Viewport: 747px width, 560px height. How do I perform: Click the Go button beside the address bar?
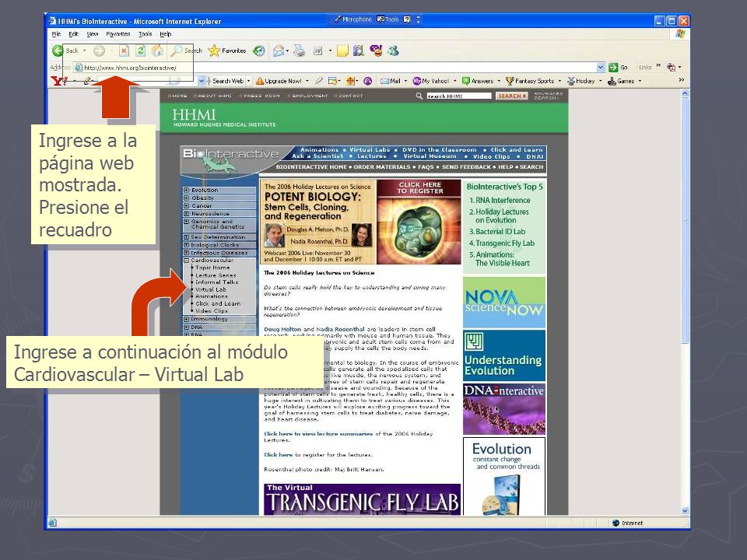point(619,67)
